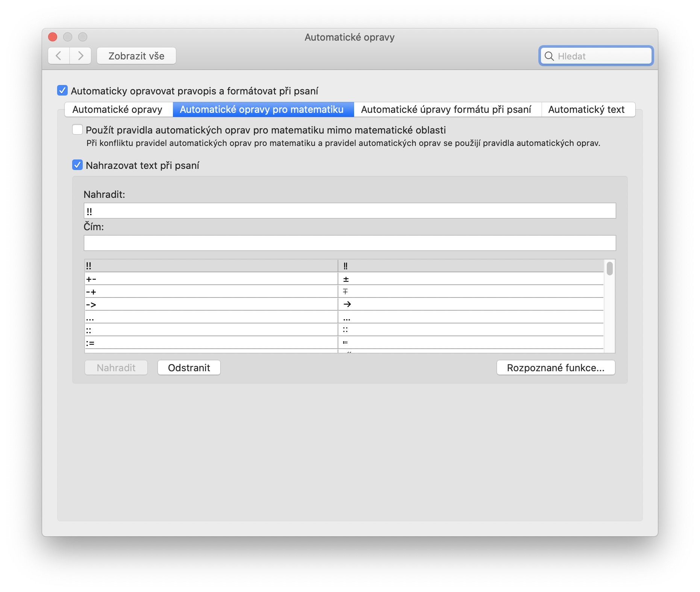Screen dimensions: 700x592
Task: Focus the Nahradit text field
Action: [x=350, y=211]
